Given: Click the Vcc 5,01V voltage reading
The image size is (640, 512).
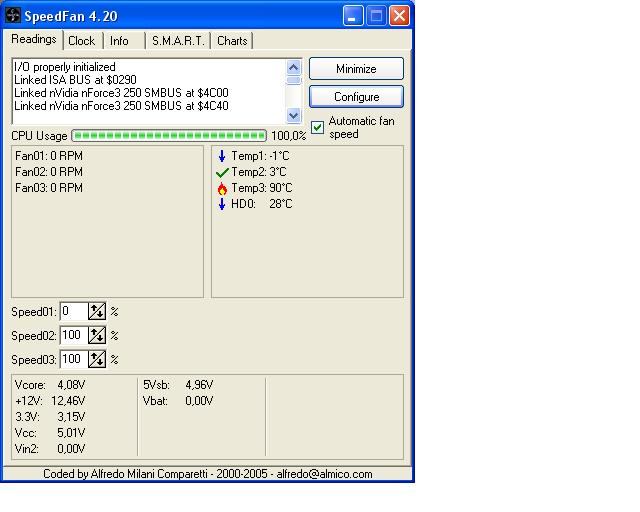Looking at the screenshot, I should tap(50, 432).
